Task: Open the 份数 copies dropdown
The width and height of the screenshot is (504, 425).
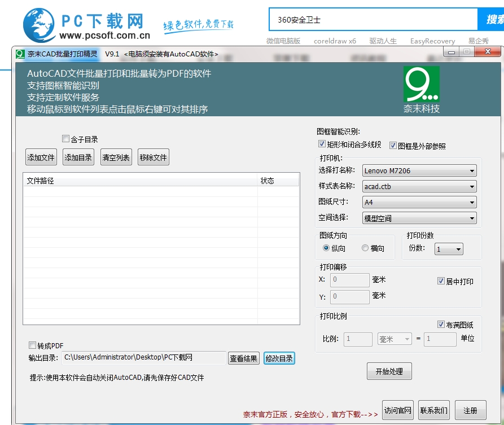Action: click(x=449, y=249)
